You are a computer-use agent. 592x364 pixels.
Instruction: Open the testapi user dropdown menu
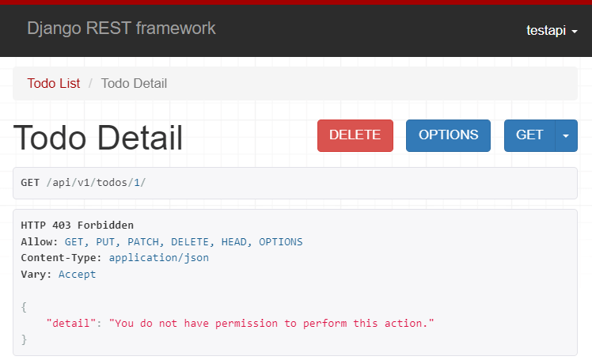552,30
